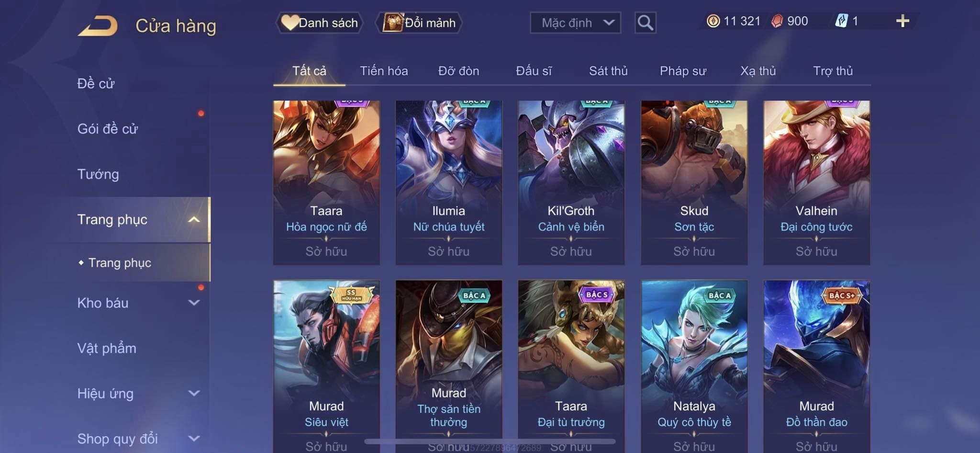Open Gói đề cử in sidebar
The width and height of the screenshot is (980, 453).
pos(108,128)
